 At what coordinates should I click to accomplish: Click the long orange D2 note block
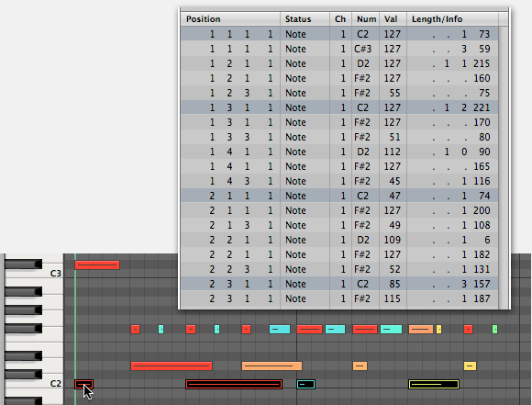272,366
